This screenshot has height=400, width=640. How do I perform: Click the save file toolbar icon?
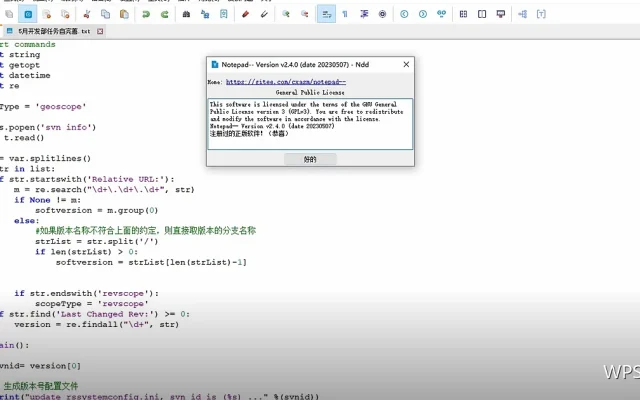(47, 14)
